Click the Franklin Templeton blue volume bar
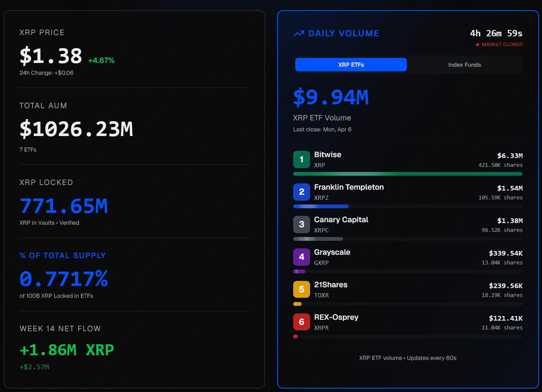This screenshot has width=542, height=392. 321,206
